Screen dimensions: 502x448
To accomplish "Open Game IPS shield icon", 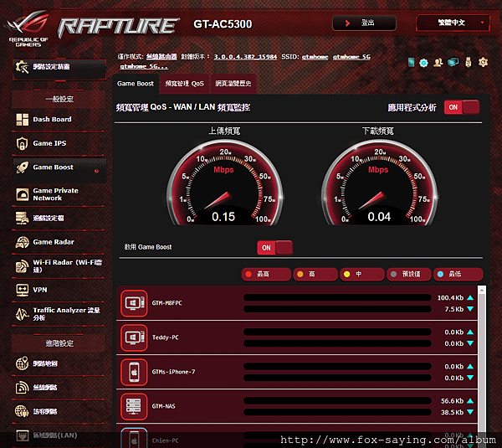I will (x=22, y=143).
